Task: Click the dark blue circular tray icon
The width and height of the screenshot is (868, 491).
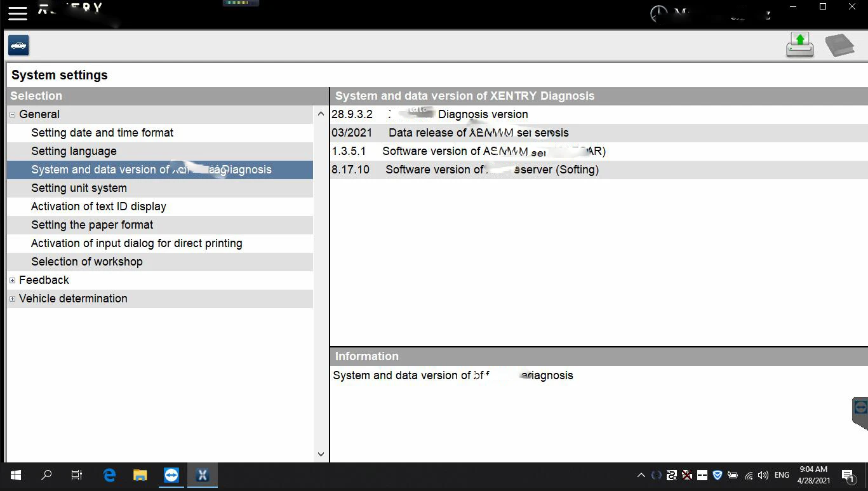Action: (657, 475)
